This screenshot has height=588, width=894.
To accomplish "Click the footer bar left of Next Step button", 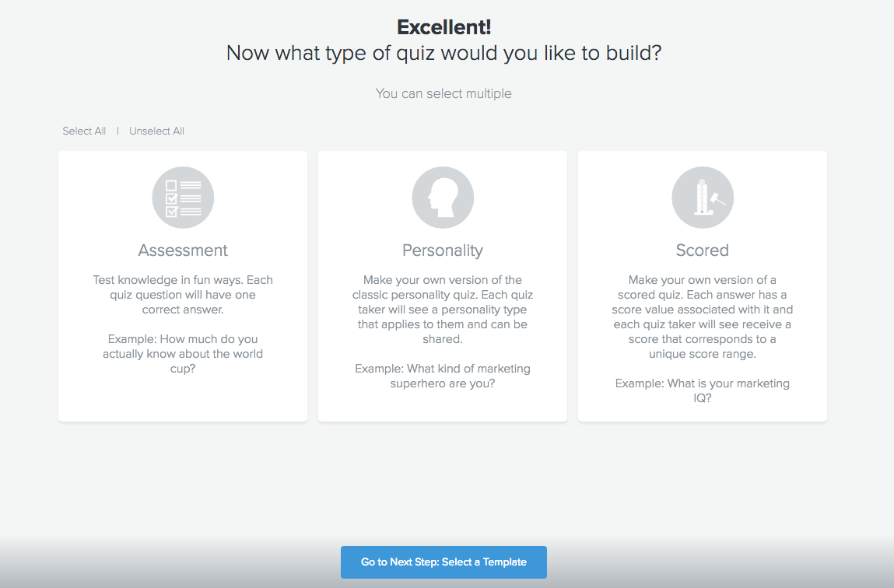I will click(x=171, y=562).
